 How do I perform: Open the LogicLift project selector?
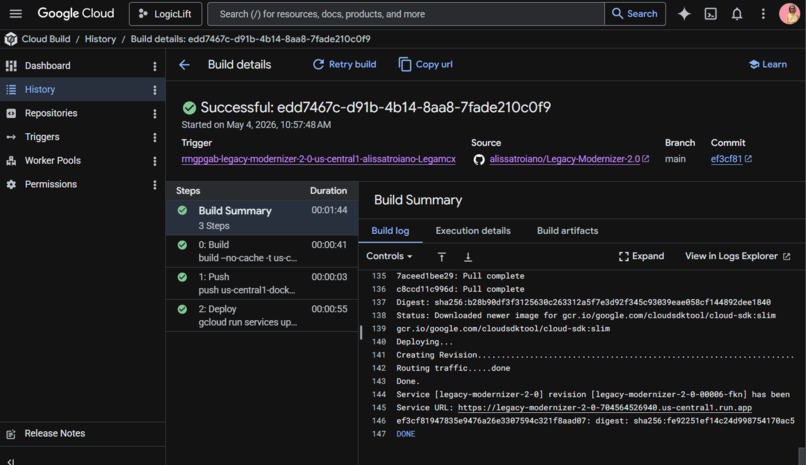(x=166, y=14)
